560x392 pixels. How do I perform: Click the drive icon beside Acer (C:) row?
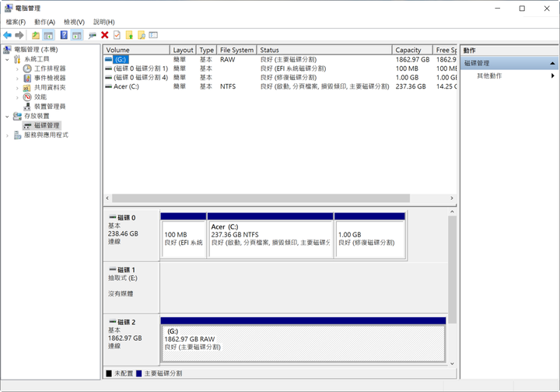pos(109,86)
